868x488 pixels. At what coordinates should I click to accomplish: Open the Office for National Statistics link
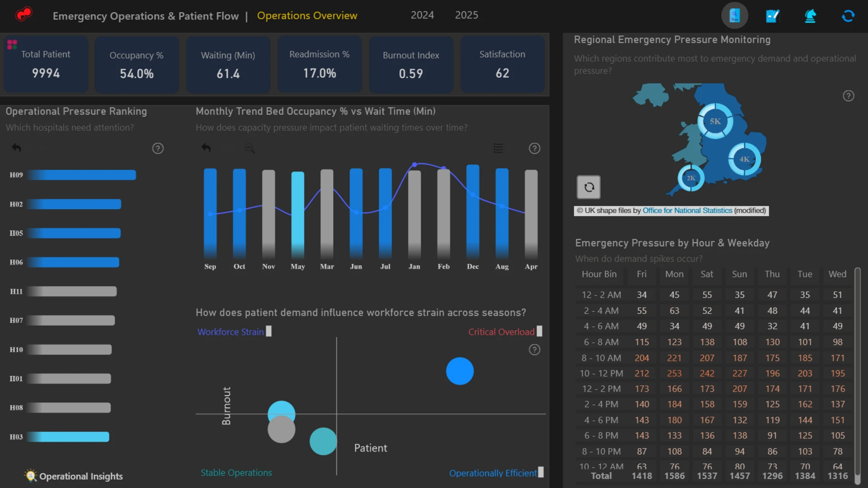coord(687,211)
